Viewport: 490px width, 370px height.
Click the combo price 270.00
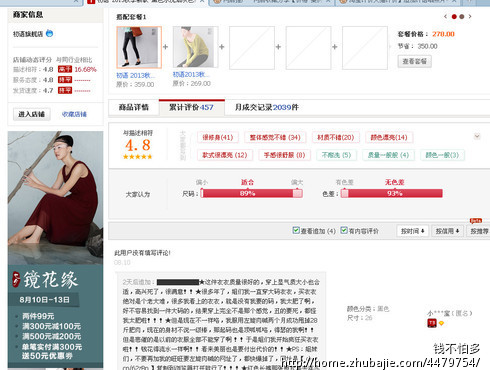click(x=443, y=34)
